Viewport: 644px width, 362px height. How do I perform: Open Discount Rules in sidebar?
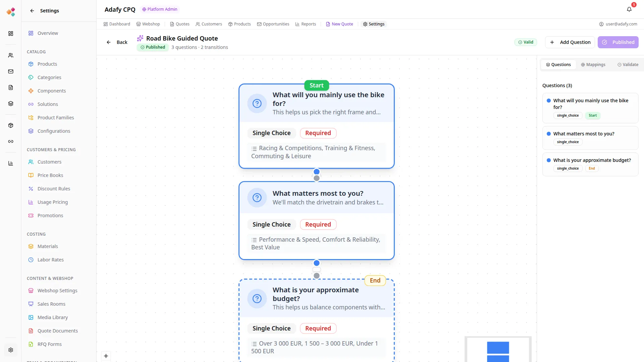(x=54, y=189)
